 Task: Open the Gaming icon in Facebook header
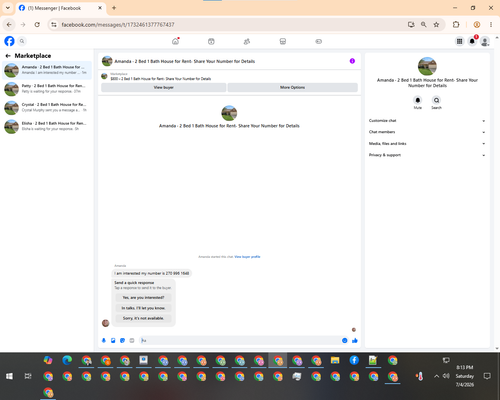click(318, 41)
